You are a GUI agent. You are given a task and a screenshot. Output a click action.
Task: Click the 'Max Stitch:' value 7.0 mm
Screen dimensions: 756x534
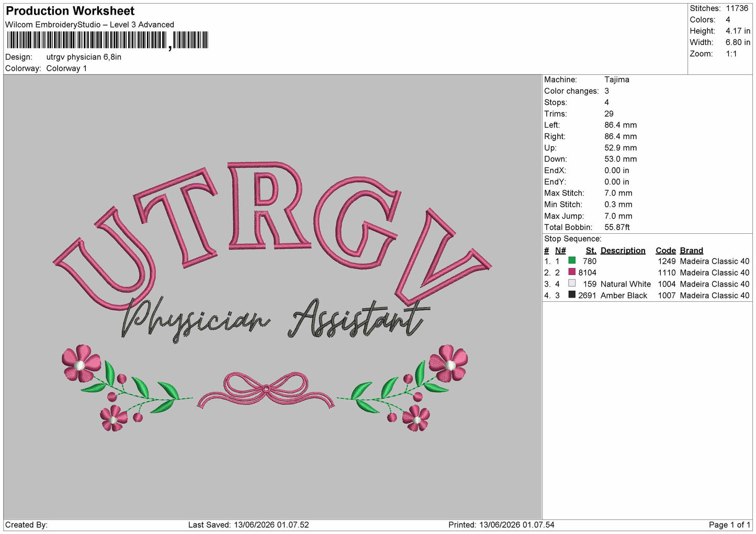click(x=618, y=193)
